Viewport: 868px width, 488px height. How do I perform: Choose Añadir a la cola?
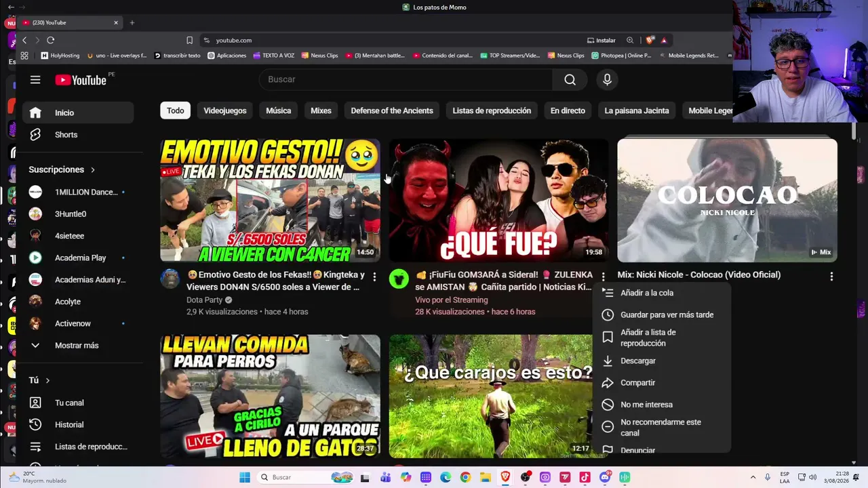click(x=661, y=293)
